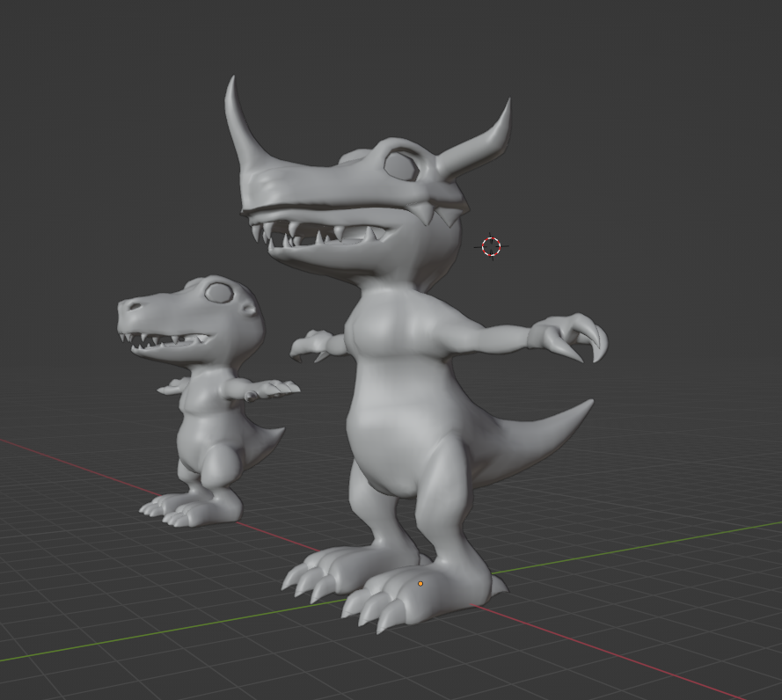Select the small dinosaur's tail
782x700 pixels.
coord(264,440)
